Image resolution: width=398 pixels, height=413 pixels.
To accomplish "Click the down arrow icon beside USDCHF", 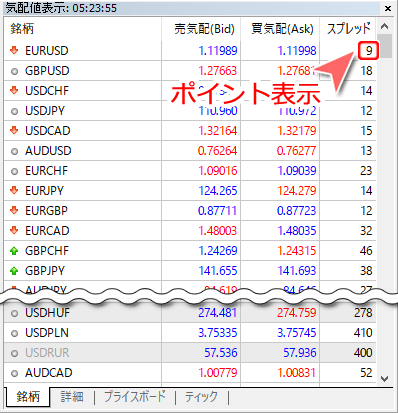I will click(14, 90).
